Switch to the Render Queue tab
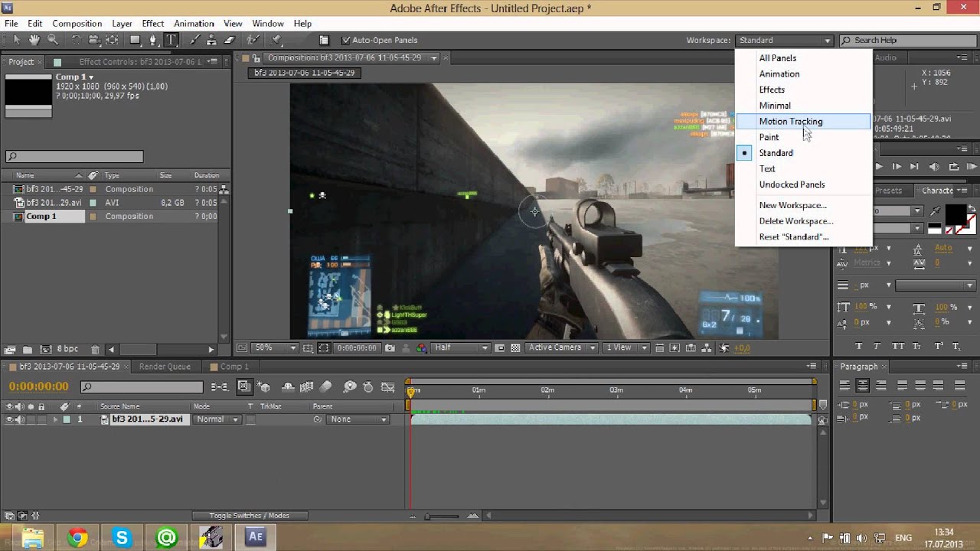Viewport: 980px width, 551px height. tap(165, 367)
